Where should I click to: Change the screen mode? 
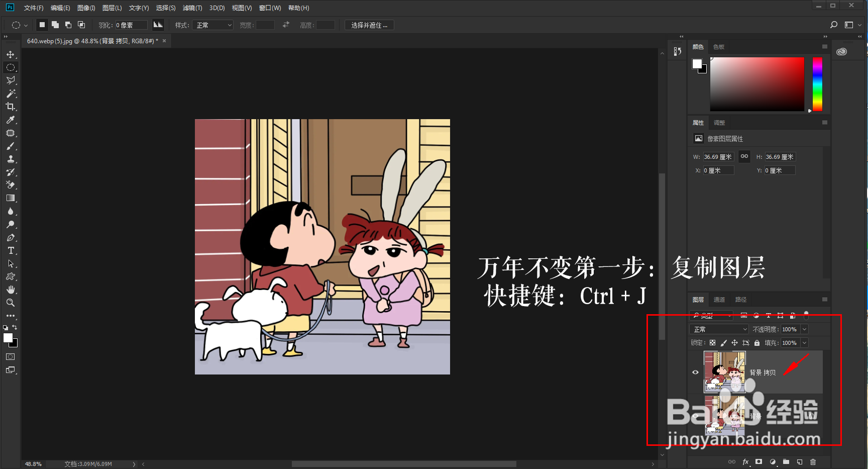pyautogui.click(x=11, y=370)
